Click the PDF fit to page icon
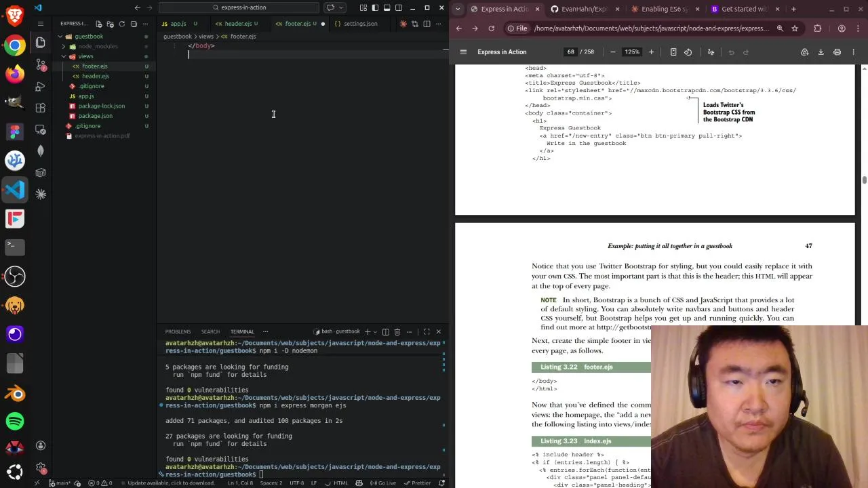This screenshot has height=488, width=868. (x=673, y=52)
